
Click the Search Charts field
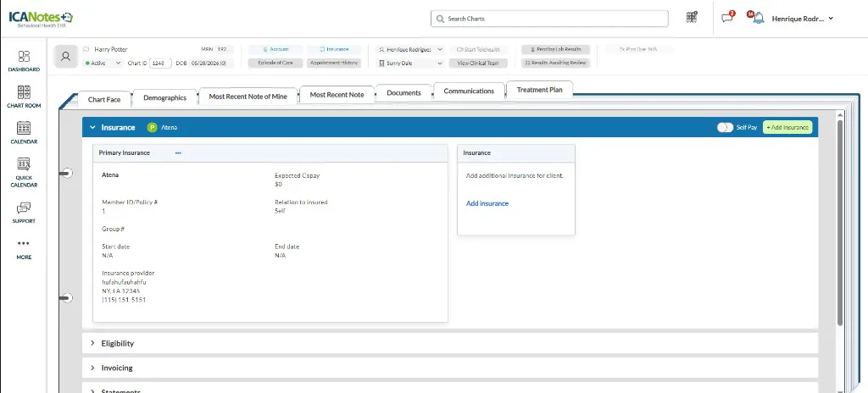(x=549, y=19)
